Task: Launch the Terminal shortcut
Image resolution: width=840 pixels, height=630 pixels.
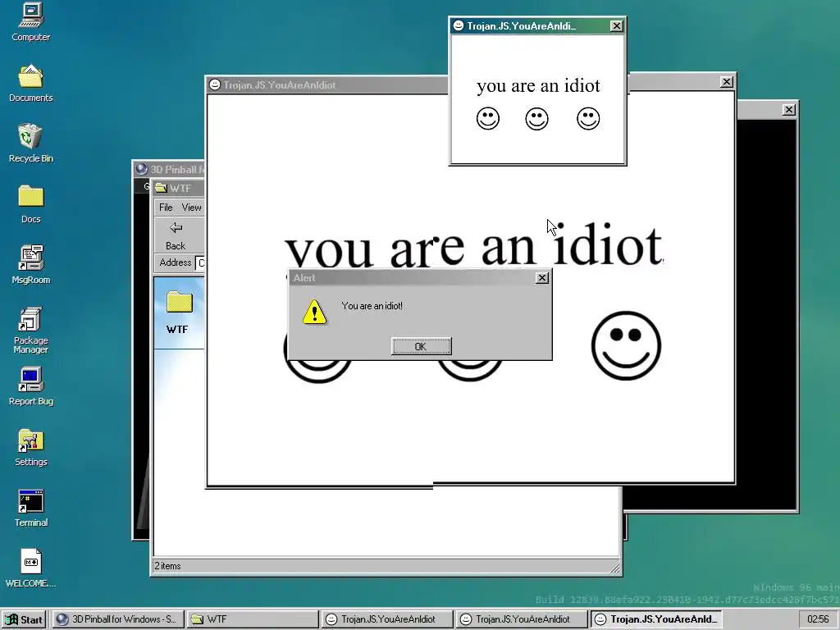Action: click(x=30, y=508)
